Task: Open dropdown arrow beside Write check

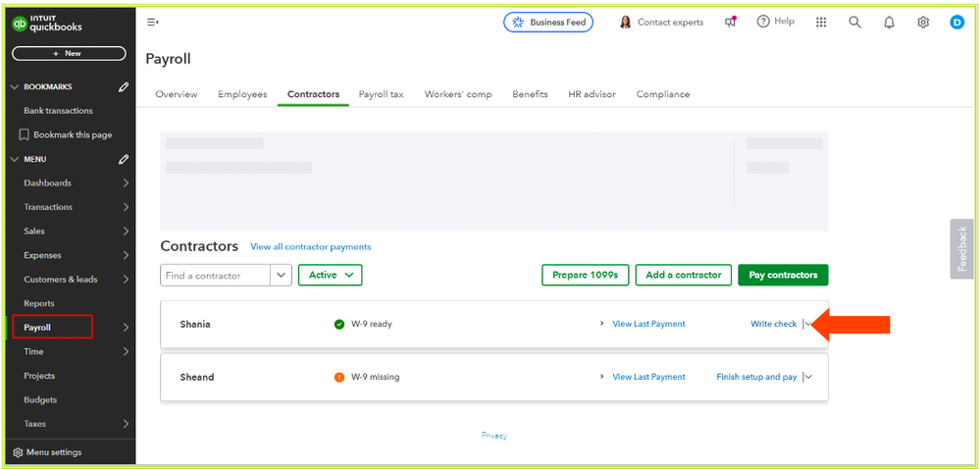Action: pos(808,324)
